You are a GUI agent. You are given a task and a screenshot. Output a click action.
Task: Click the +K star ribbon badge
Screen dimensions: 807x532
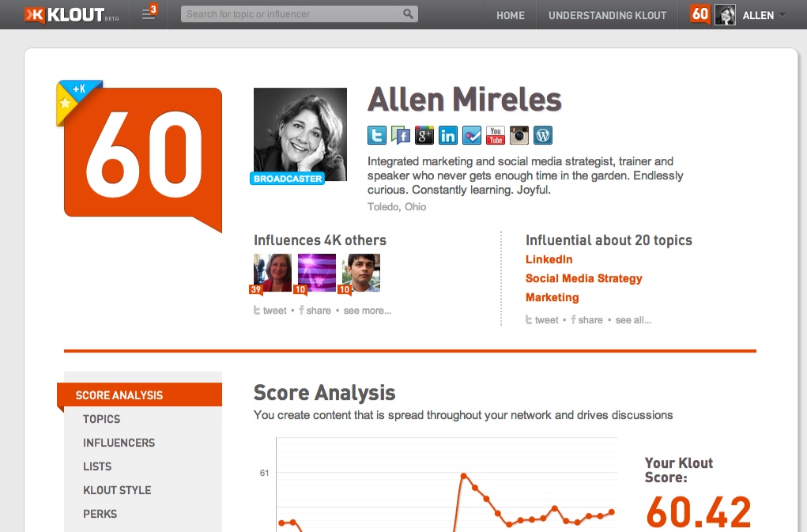(x=75, y=100)
